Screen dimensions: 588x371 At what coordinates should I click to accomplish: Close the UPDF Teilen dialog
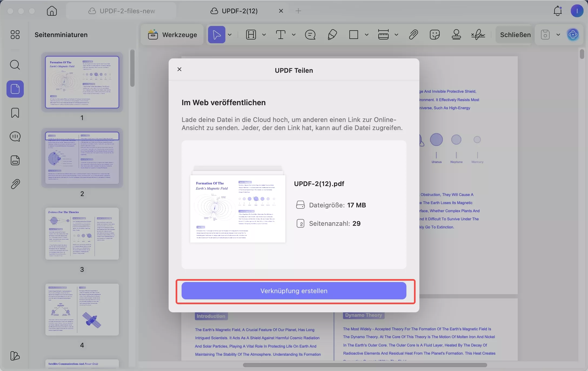tap(179, 69)
